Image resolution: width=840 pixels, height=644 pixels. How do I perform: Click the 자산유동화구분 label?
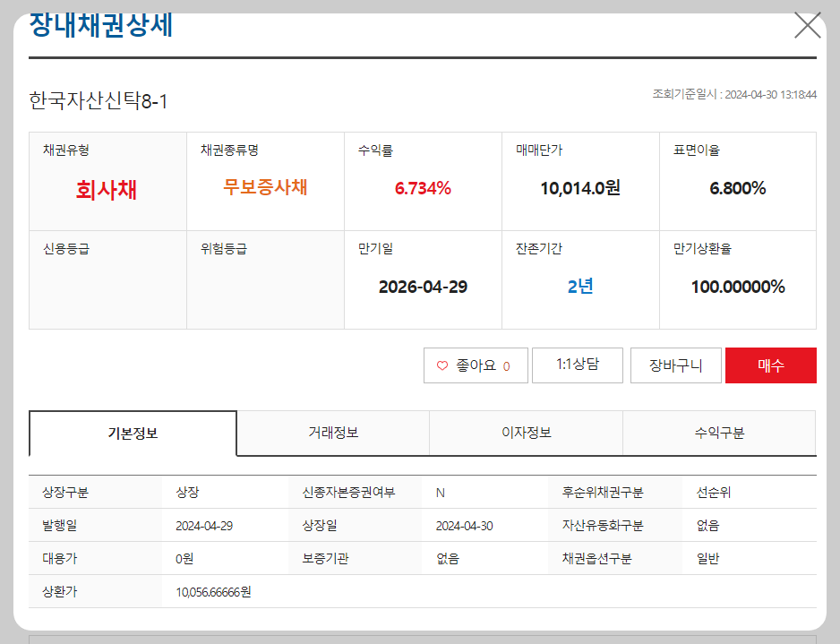tap(603, 525)
